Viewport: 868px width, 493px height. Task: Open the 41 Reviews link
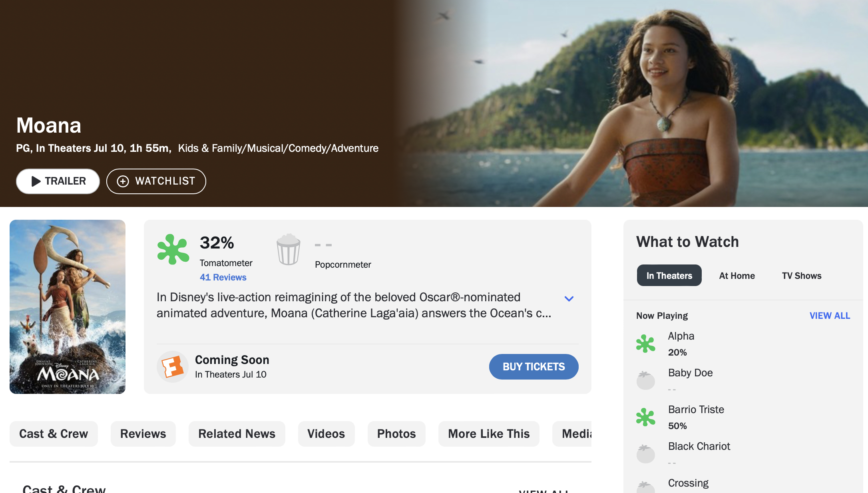coord(223,277)
